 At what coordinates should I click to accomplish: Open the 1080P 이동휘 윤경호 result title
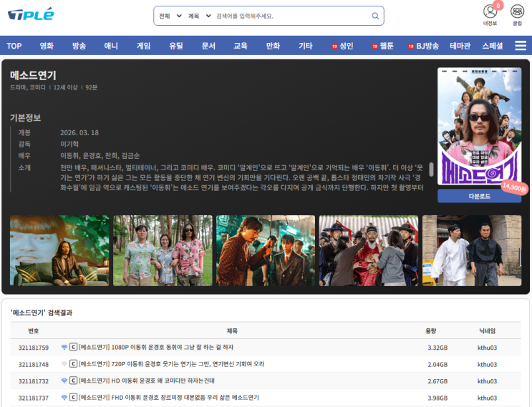click(x=156, y=347)
